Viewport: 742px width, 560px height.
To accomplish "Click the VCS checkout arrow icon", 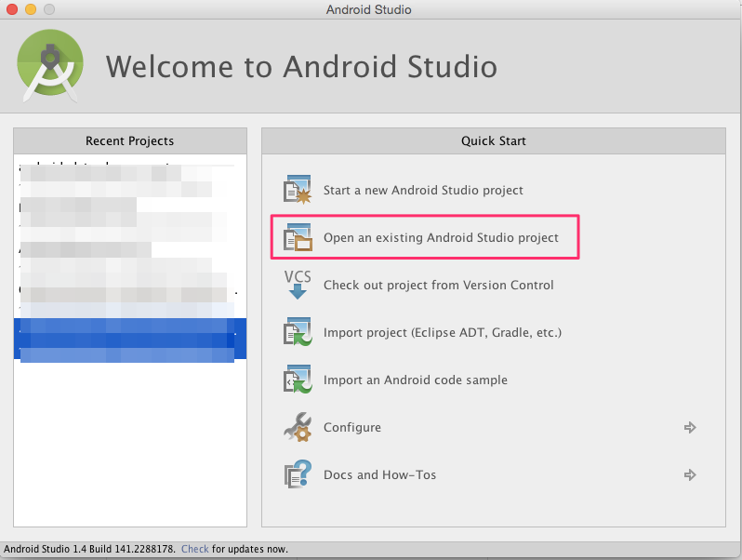I will [298, 285].
